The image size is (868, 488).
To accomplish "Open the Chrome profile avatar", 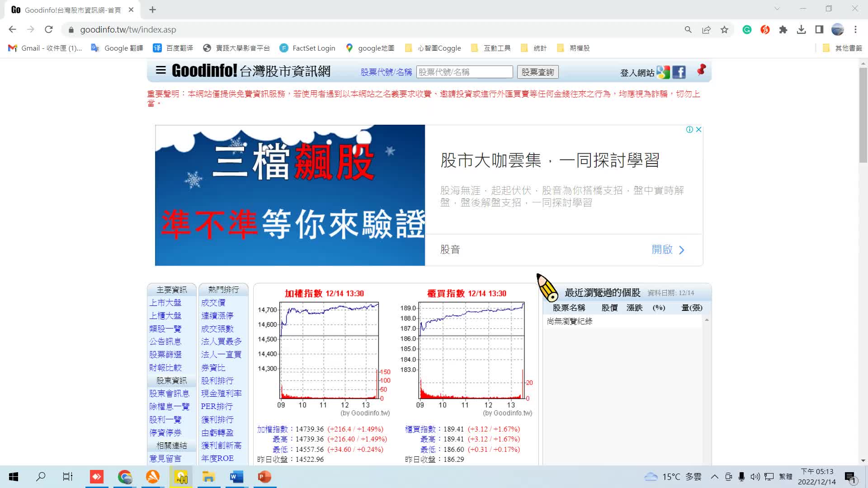I will 837,29.
